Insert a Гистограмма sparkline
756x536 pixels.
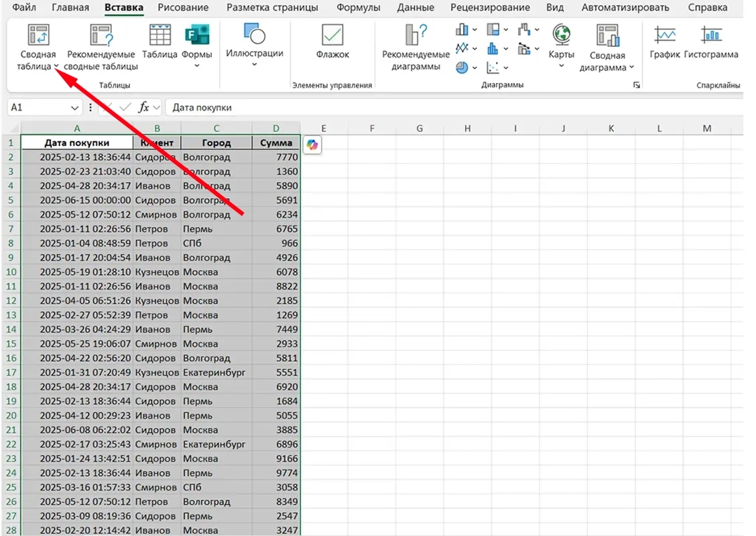tap(711, 36)
